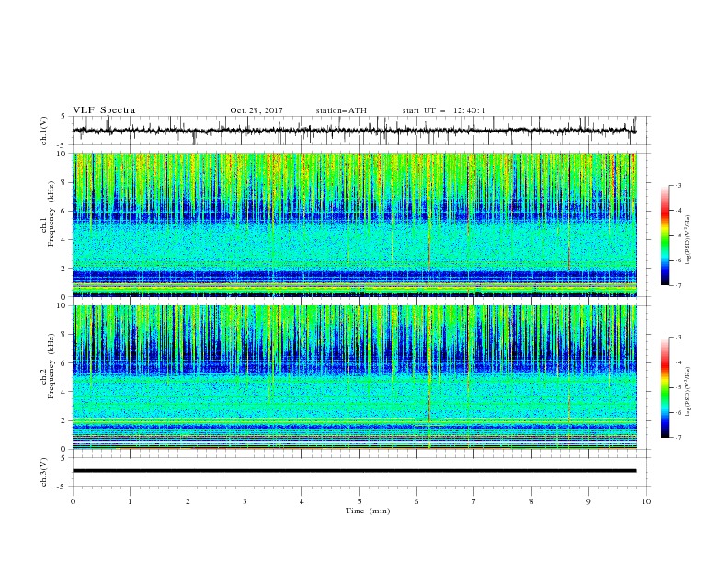Click time axis tick label "5"
This screenshot has height=563, width=728.
point(359,501)
